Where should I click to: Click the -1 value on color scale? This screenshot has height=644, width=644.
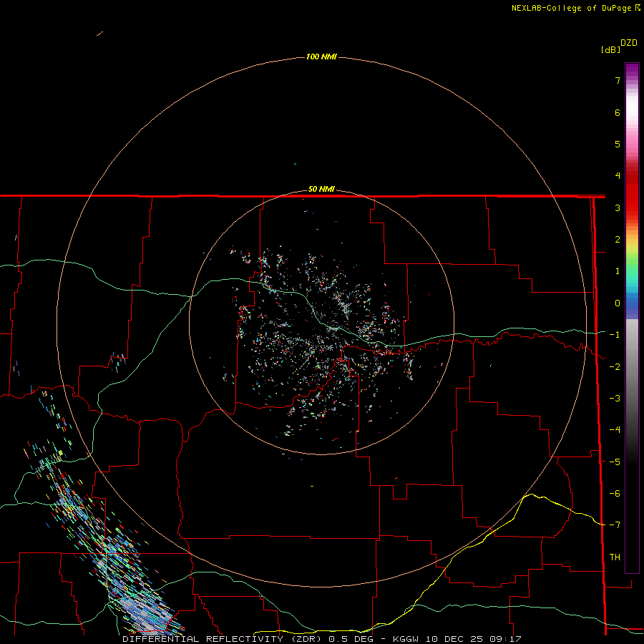[615, 335]
